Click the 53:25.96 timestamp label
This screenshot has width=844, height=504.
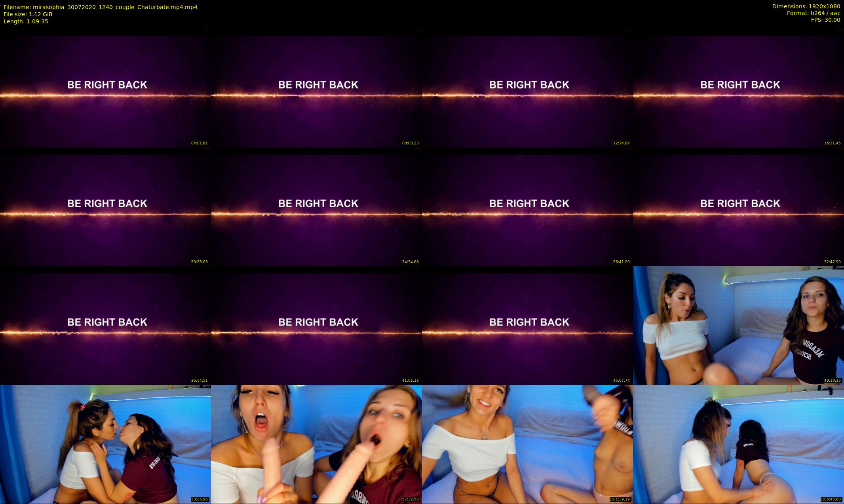199,499
